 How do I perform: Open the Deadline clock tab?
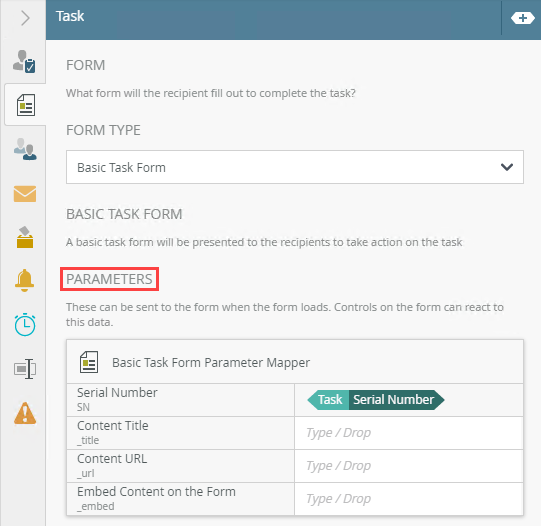(x=25, y=325)
